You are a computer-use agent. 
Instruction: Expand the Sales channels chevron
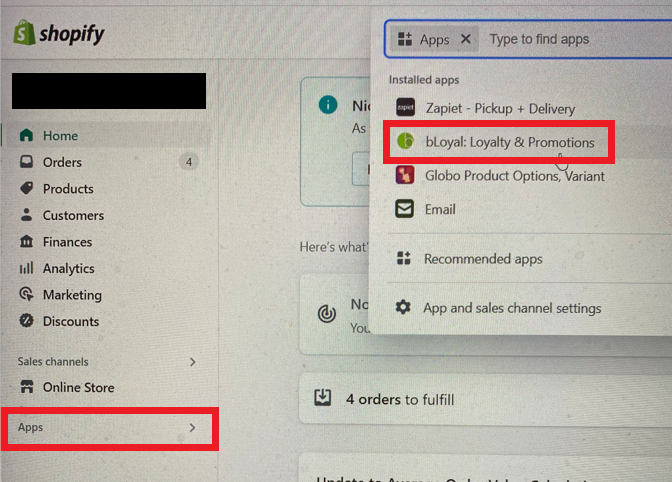point(192,362)
